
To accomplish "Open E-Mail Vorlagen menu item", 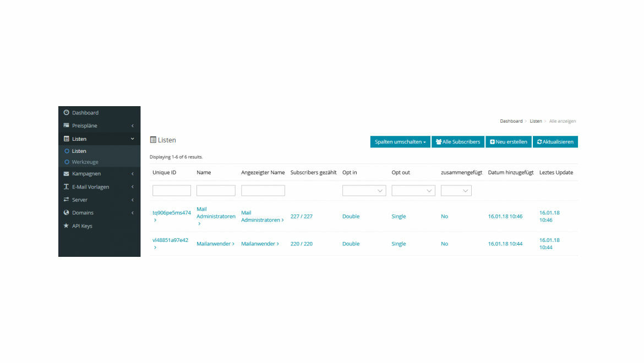I will (x=90, y=186).
